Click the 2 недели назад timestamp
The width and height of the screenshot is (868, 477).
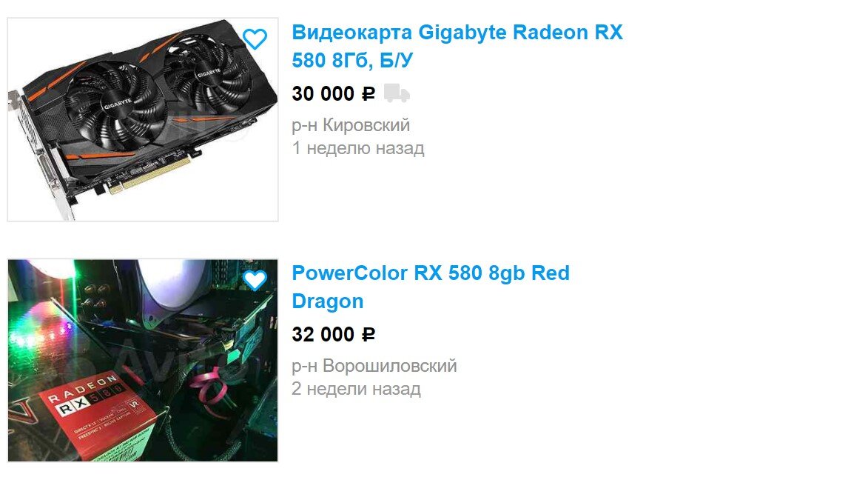[357, 389]
